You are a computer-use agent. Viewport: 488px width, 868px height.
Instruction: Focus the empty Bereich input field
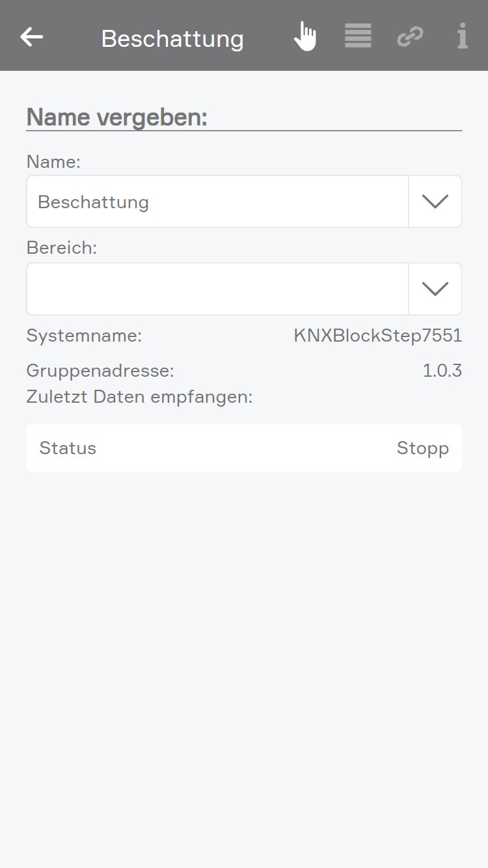coord(217,289)
